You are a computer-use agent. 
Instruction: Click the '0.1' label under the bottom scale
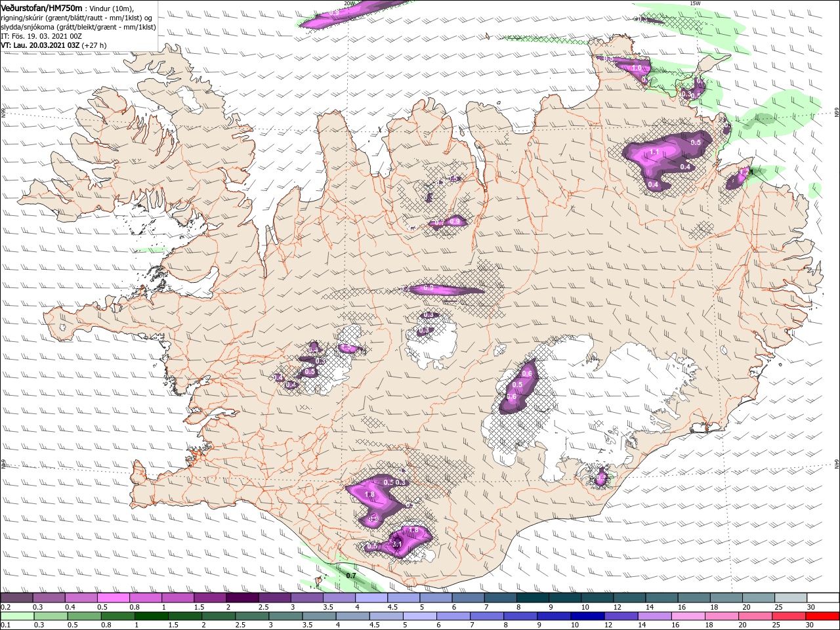(x=5, y=625)
